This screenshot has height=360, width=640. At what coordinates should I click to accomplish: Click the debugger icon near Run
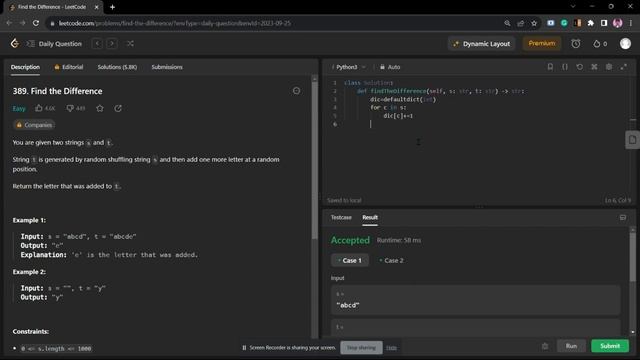pyautogui.click(x=545, y=346)
